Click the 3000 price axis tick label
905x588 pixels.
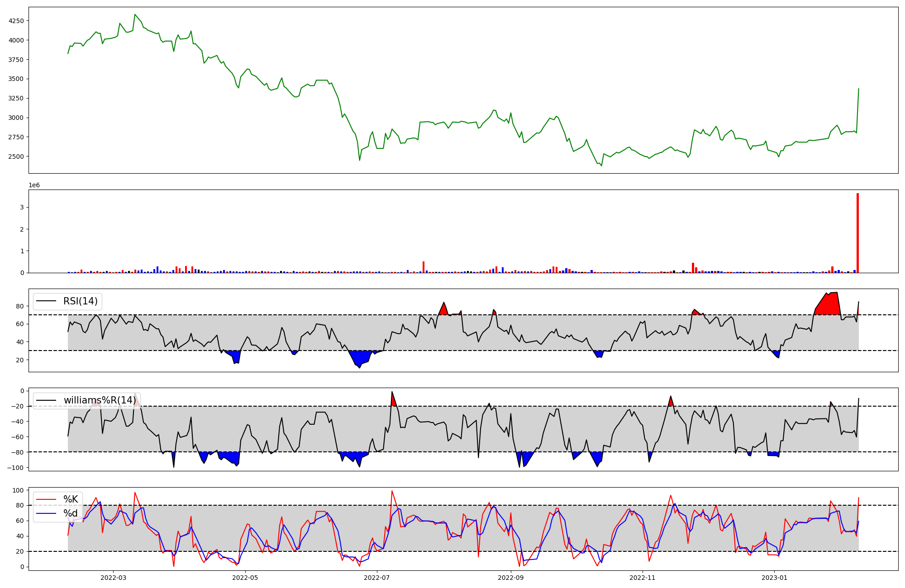16,118
